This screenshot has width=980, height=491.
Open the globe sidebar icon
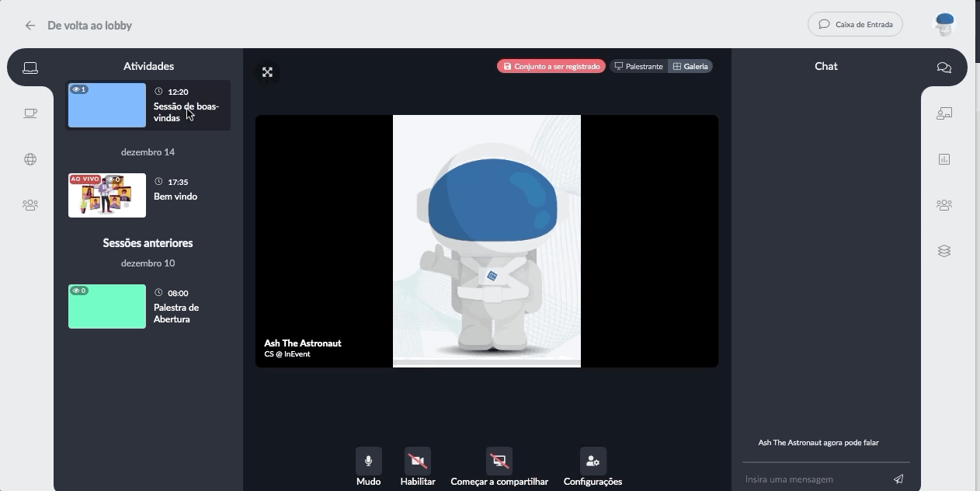point(30,159)
